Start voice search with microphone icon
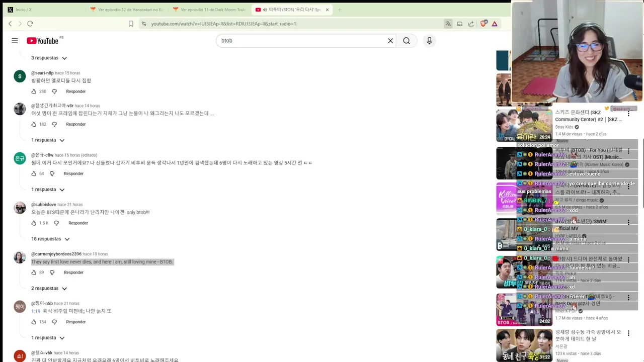This screenshot has width=644, height=362. tap(429, 41)
